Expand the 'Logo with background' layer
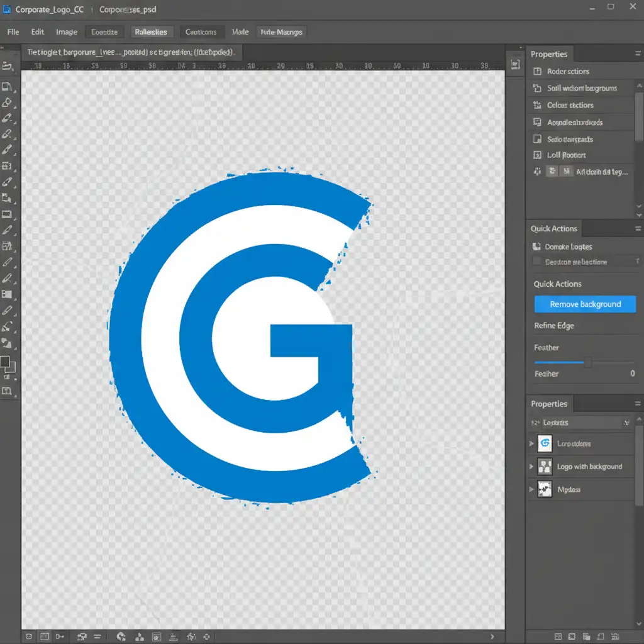Viewport: 644px width, 644px height. [531, 467]
